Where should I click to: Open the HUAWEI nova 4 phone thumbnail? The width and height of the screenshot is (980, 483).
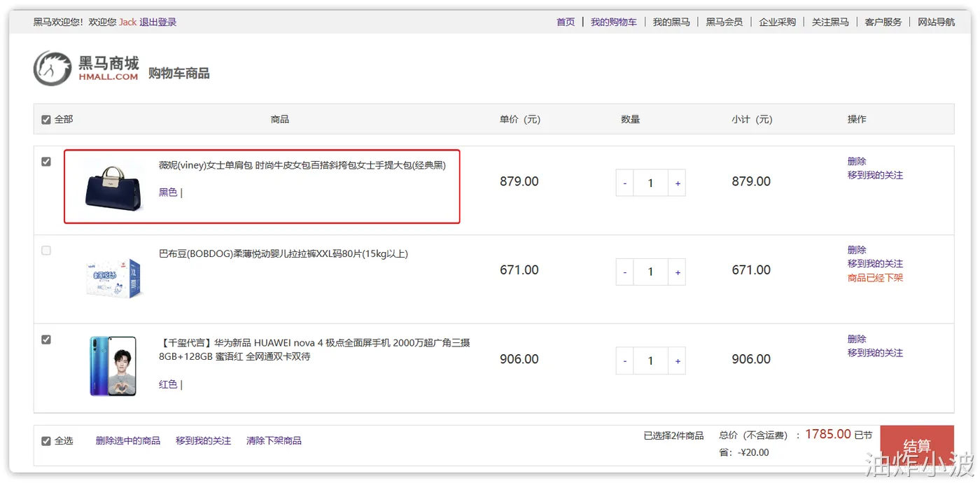coord(113,366)
